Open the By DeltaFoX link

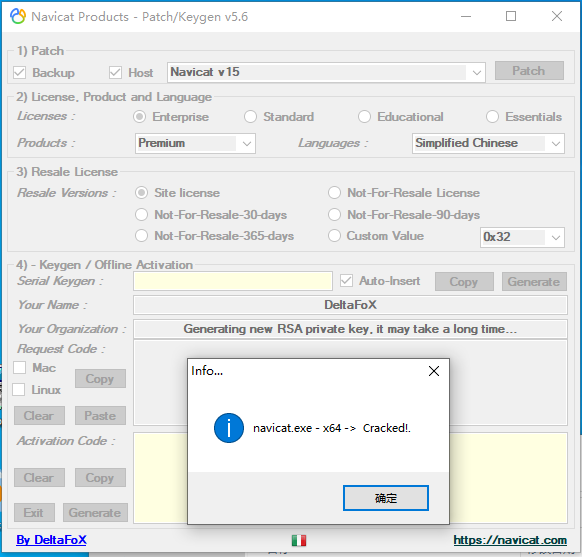(51, 540)
